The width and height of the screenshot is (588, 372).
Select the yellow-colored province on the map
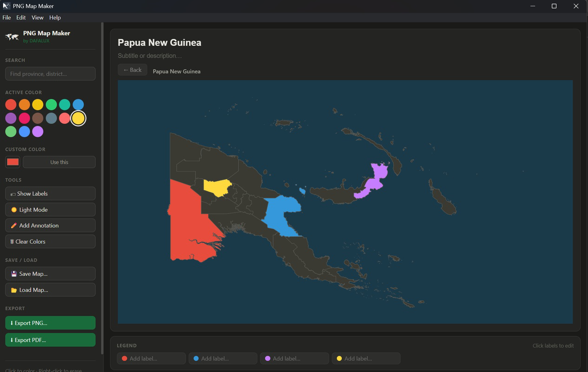(x=217, y=187)
